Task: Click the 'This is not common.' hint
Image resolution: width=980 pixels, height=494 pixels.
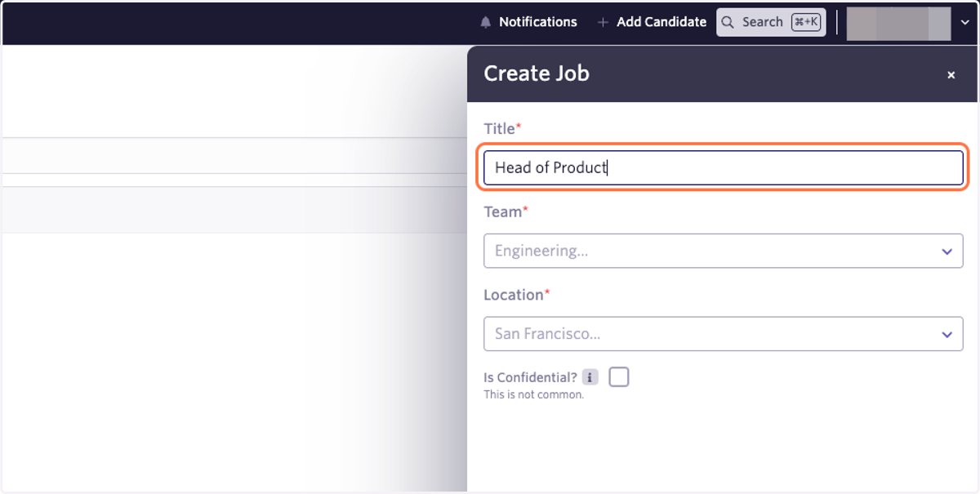Action: 534,394
